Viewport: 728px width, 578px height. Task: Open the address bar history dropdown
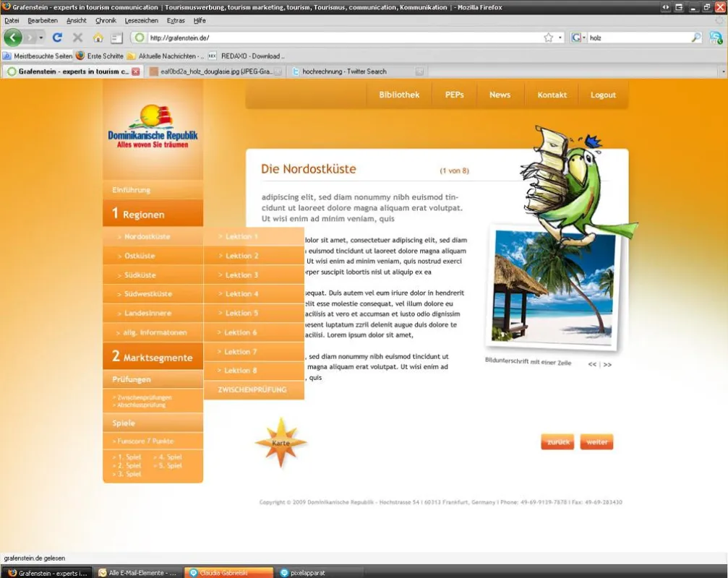[560, 38]
